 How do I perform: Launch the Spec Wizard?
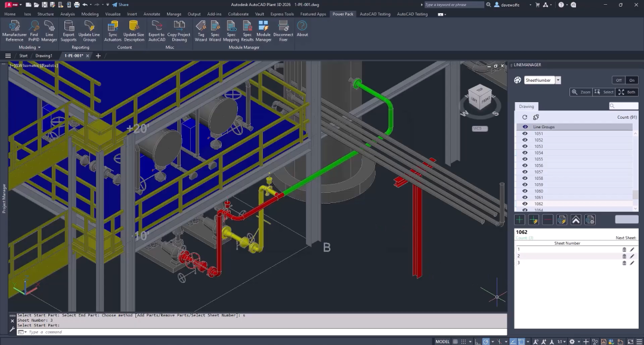215,31
